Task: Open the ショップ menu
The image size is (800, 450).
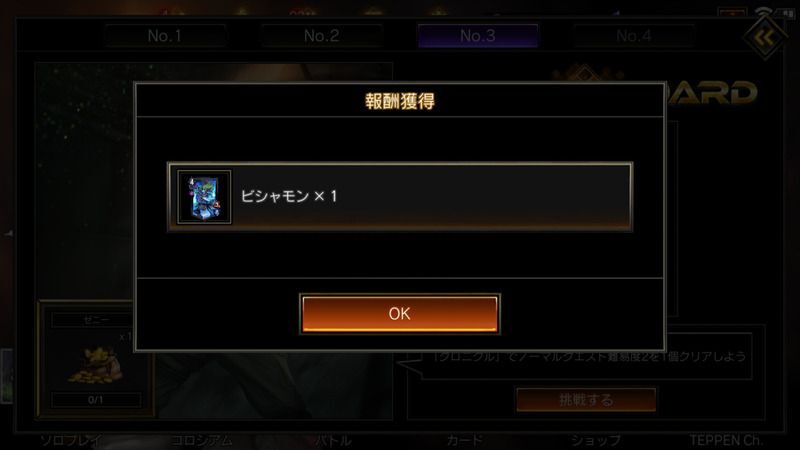Action: coord(595,440)
